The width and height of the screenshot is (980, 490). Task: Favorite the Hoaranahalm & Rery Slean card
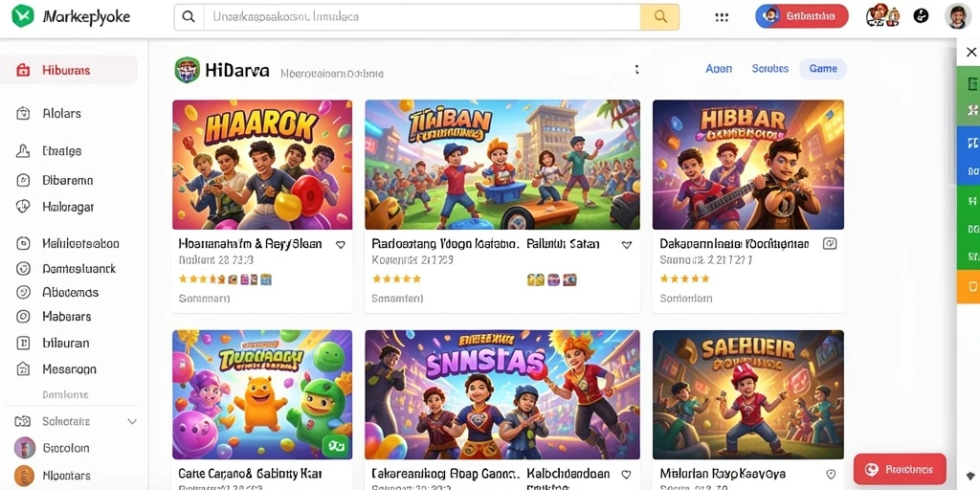341,245
